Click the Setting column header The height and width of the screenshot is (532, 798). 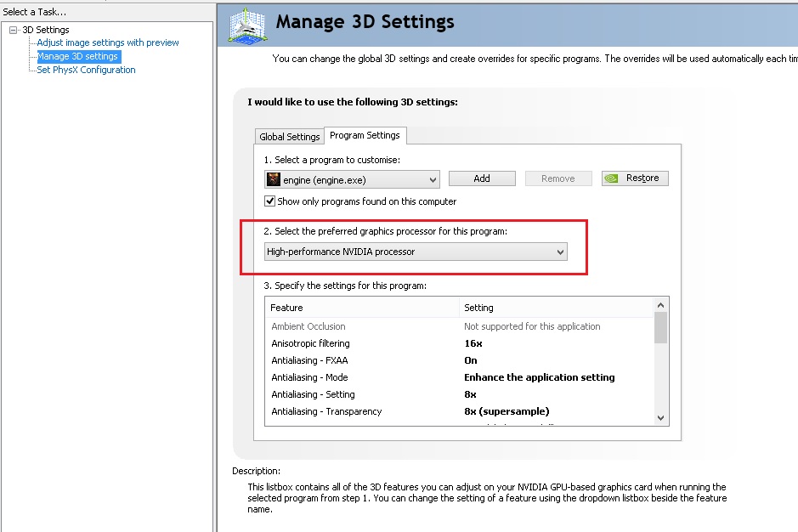pyautogui.click(x=557, y=308)
